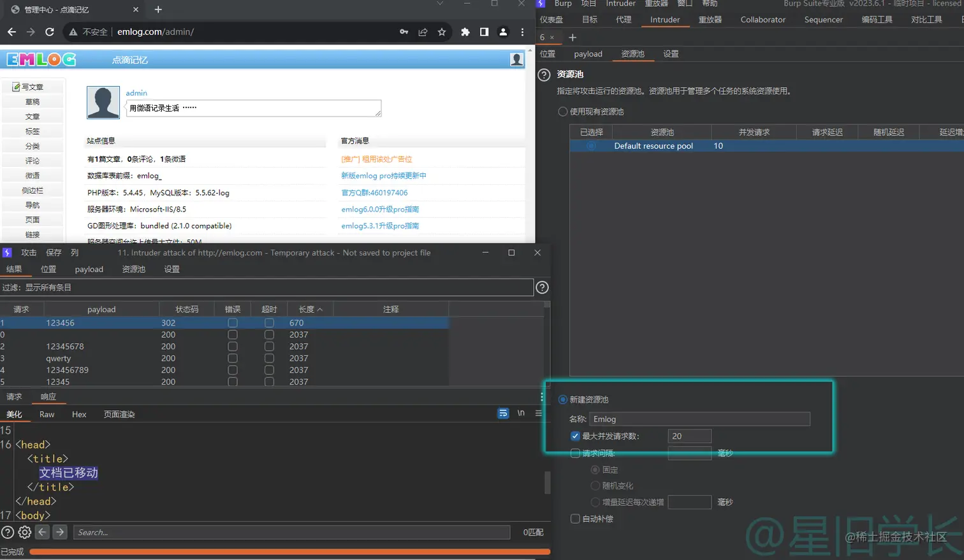
Task: Toggle word wrap icon in response viewer
Action: (503, 413)
